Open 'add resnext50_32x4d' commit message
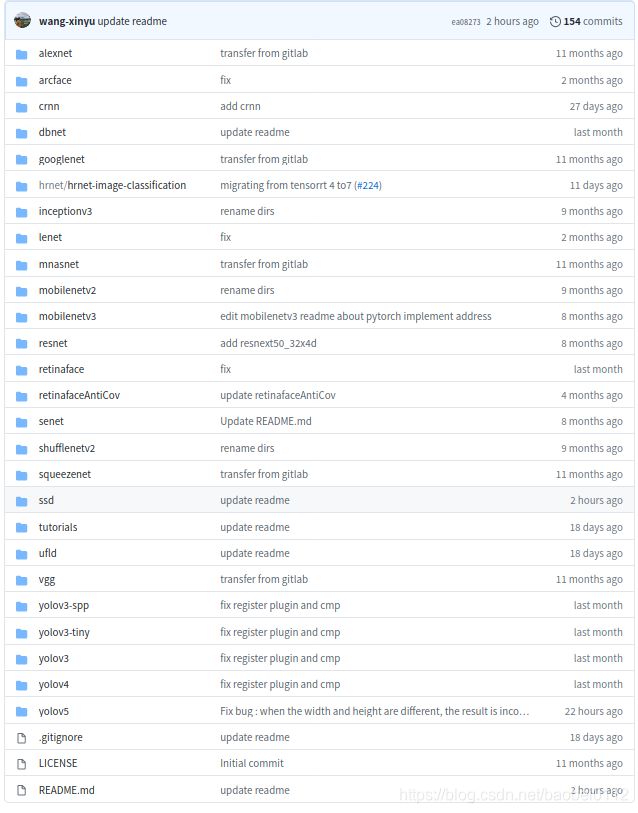 pyautogui.click(x=268, y=343)
